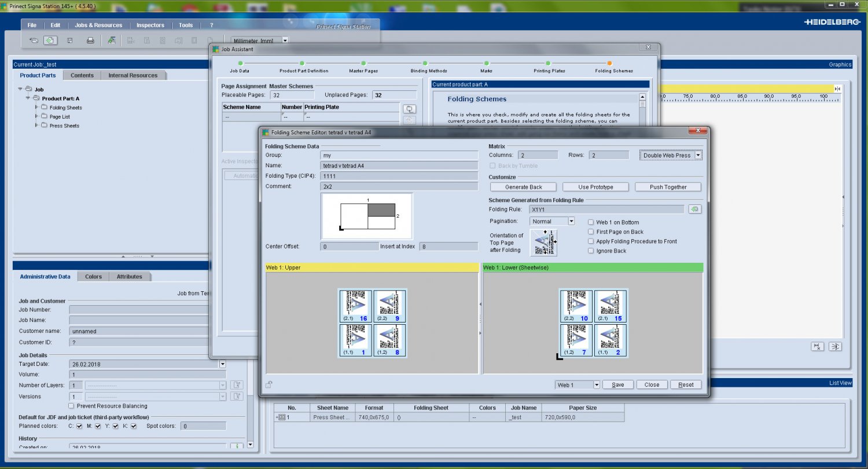Viewport: 868px width, 469px height.
Task: Expand the Folding Sheets tree node
Action: coord(37,107)
